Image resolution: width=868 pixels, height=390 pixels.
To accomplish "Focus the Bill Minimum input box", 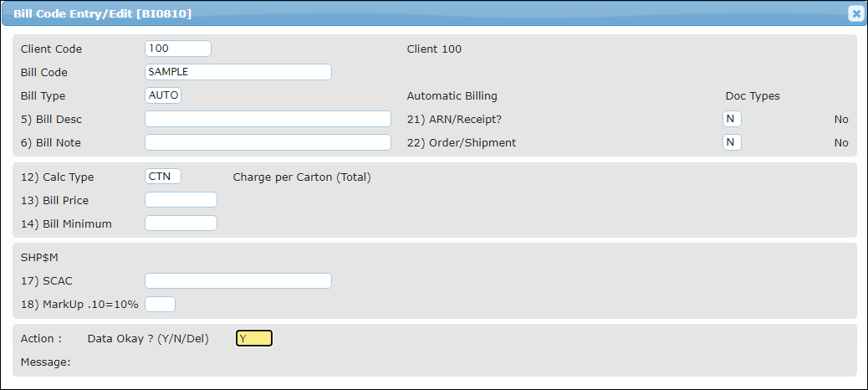I will (181, 223).
